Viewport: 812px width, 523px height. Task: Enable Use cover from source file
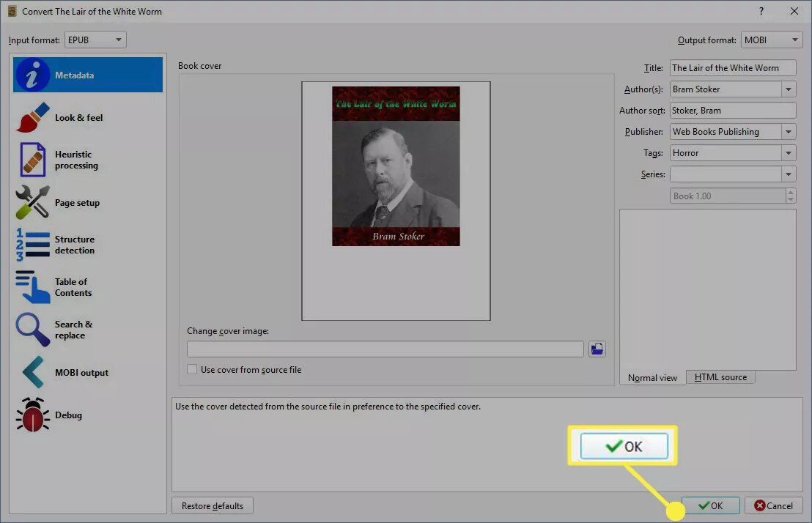coord(192,370)
